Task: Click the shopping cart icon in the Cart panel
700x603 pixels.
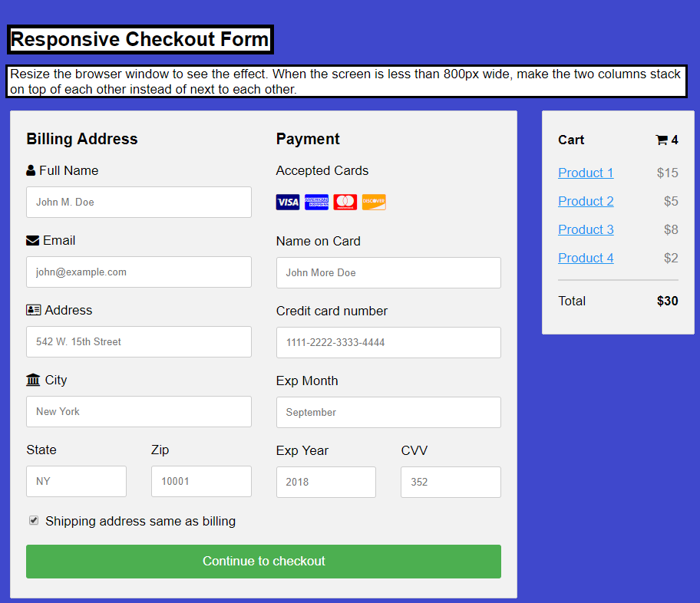Action: point(662,140)
